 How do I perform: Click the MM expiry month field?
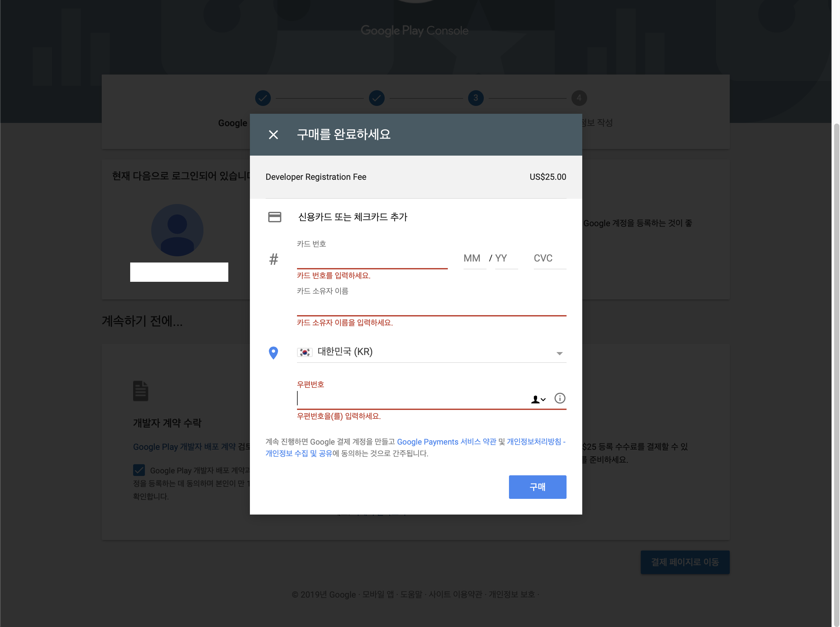[474, 259]
